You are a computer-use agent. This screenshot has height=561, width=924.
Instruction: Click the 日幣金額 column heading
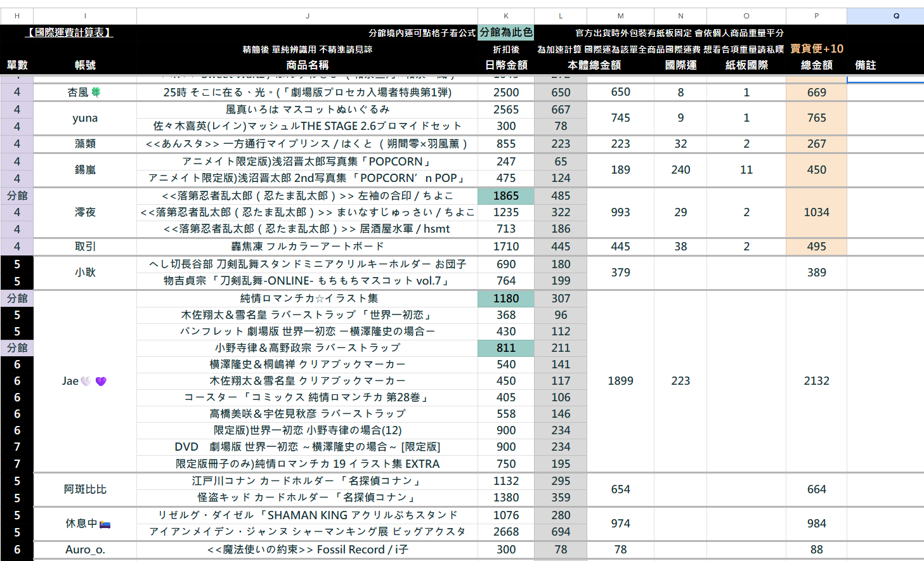506,65
